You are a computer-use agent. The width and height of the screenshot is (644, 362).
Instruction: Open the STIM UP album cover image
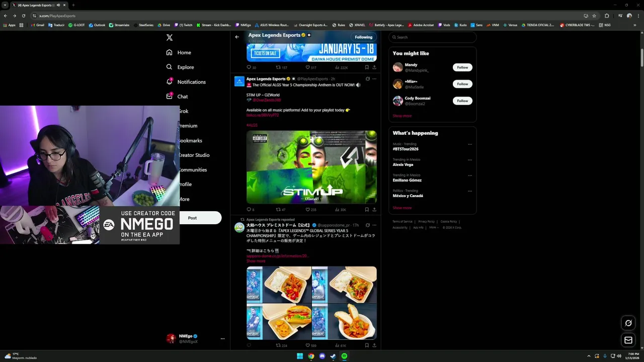[311, 167]
